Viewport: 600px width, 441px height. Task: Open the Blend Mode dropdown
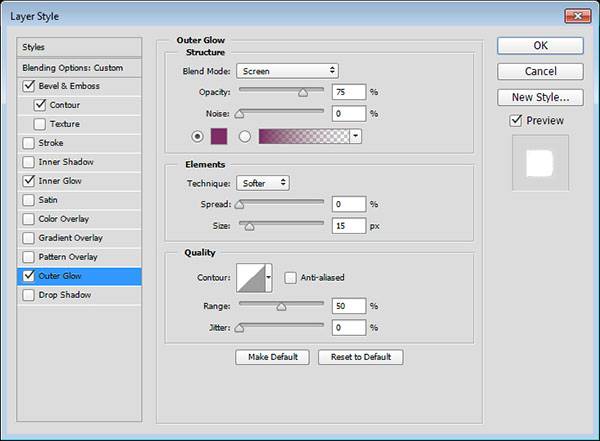(x=287, y=71)
